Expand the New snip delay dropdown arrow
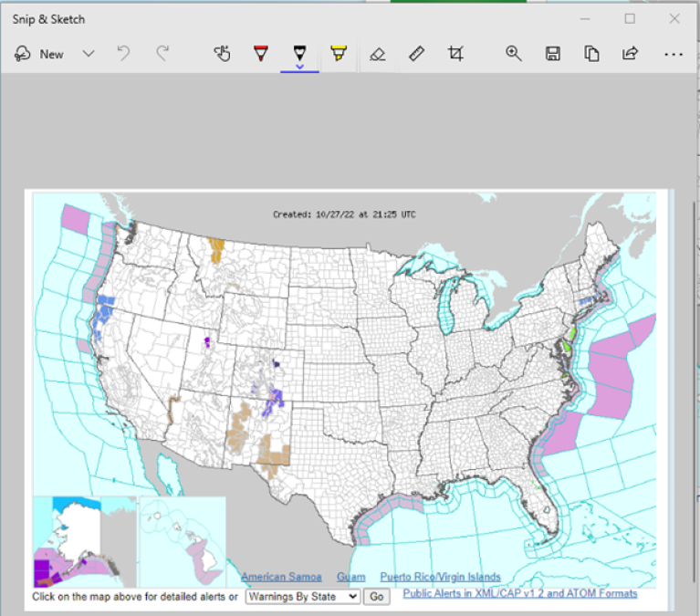The width and height of the screenshot is (700, 616). click(x=89, y=54)
